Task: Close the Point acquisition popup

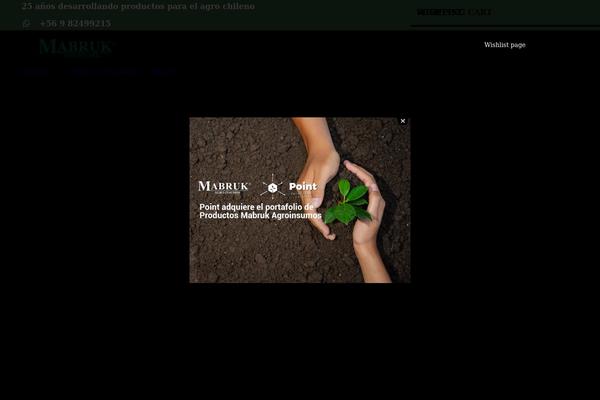Action: click(x=403, y=121)
